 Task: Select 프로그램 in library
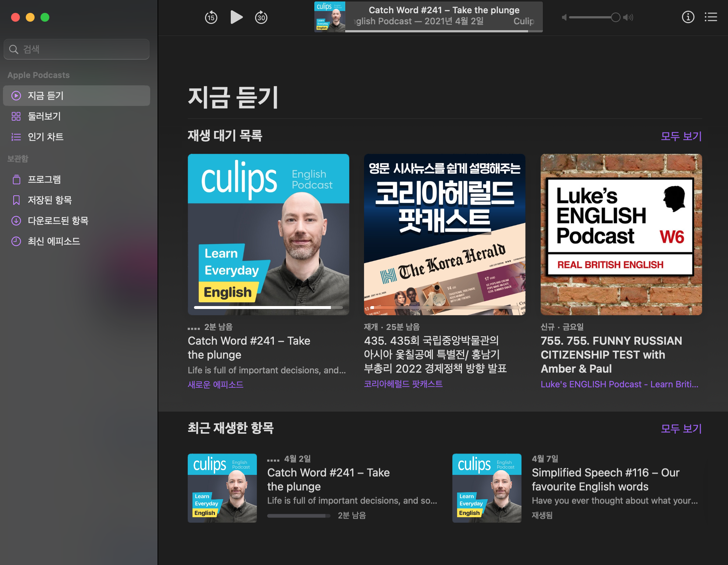(x=44, y=180)
